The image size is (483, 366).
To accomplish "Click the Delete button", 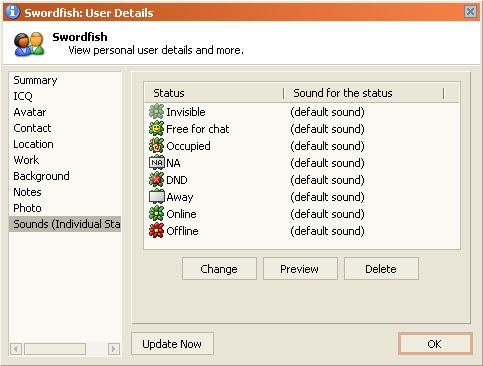I will 381,269.
